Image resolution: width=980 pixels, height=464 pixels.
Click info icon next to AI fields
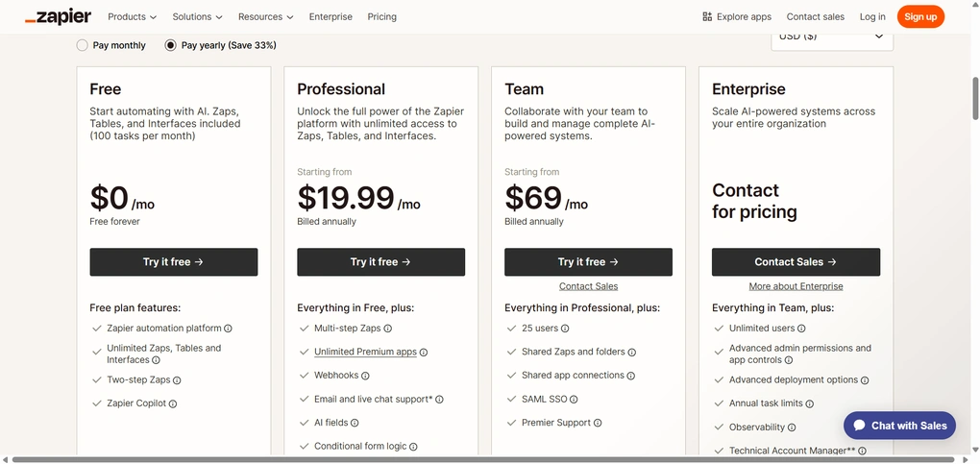point(355,423)
